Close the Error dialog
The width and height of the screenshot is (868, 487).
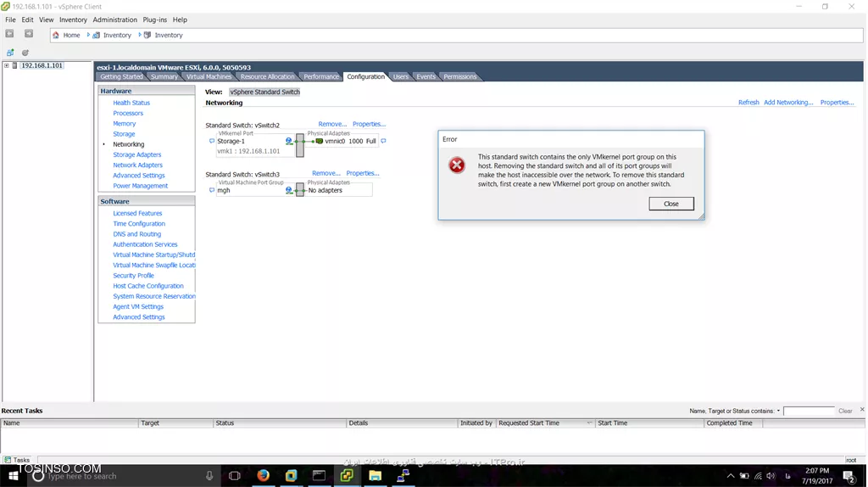(x=671, y=204)
